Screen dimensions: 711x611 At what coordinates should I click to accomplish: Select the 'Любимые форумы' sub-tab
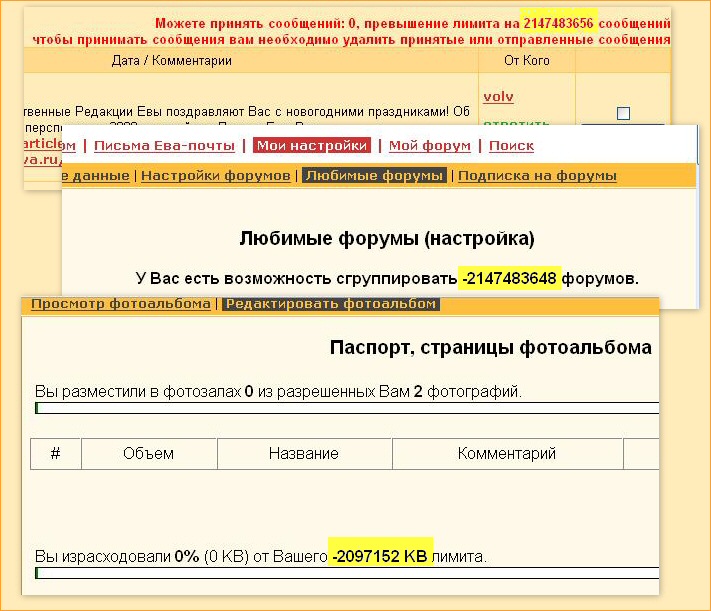coord(374,176)
